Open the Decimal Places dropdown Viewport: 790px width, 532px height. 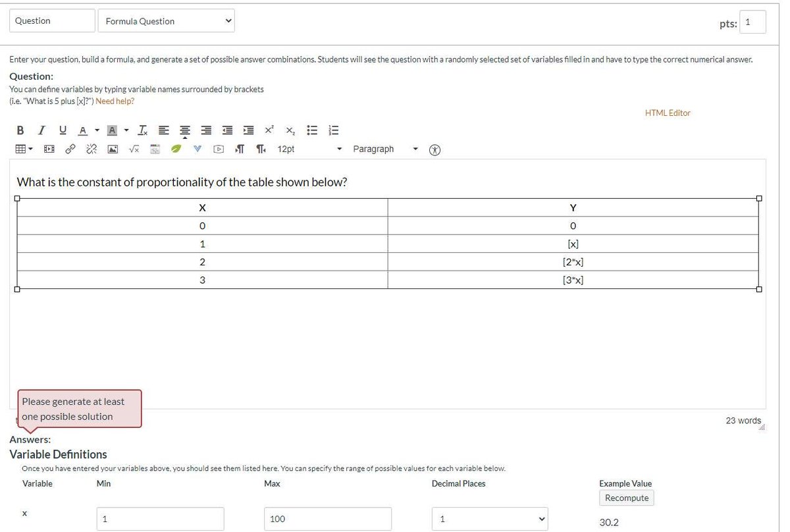pyautogui.click(x=490, y=519)
